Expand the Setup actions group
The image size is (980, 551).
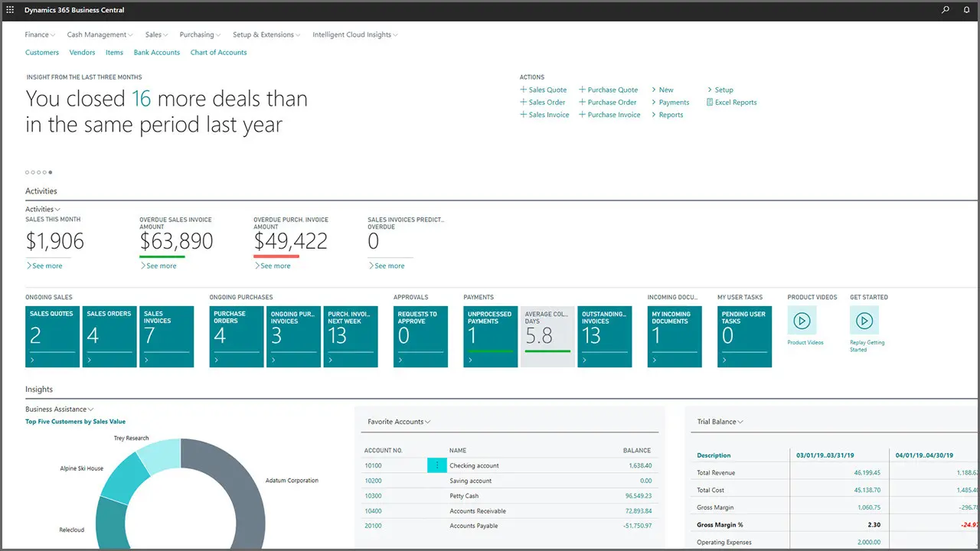pyautogui.click(x=720, y=90)
